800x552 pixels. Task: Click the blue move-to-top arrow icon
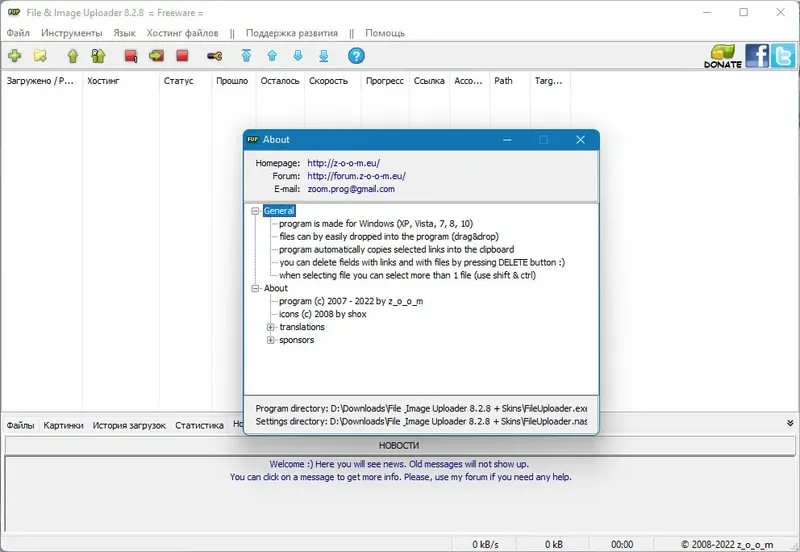coord(246,56)
